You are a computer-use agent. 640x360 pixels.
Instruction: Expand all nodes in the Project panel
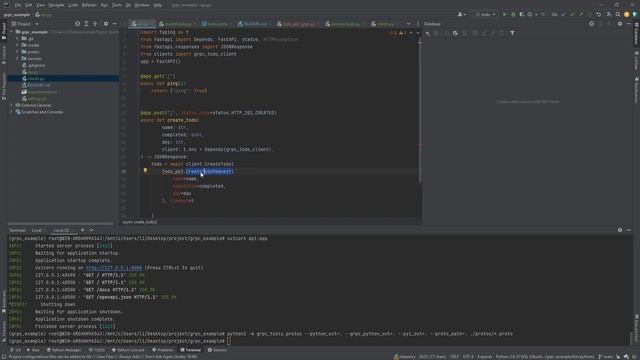[86, 24]
